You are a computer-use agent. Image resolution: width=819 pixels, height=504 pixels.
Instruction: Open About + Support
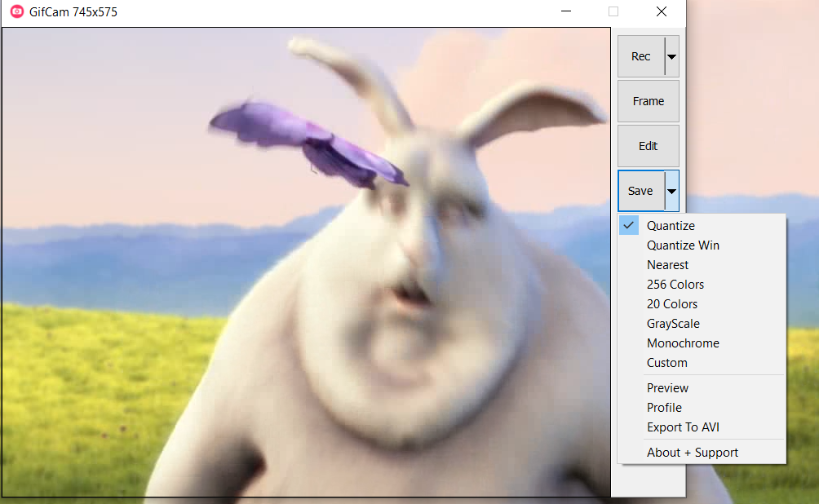[x=702, y=453]
